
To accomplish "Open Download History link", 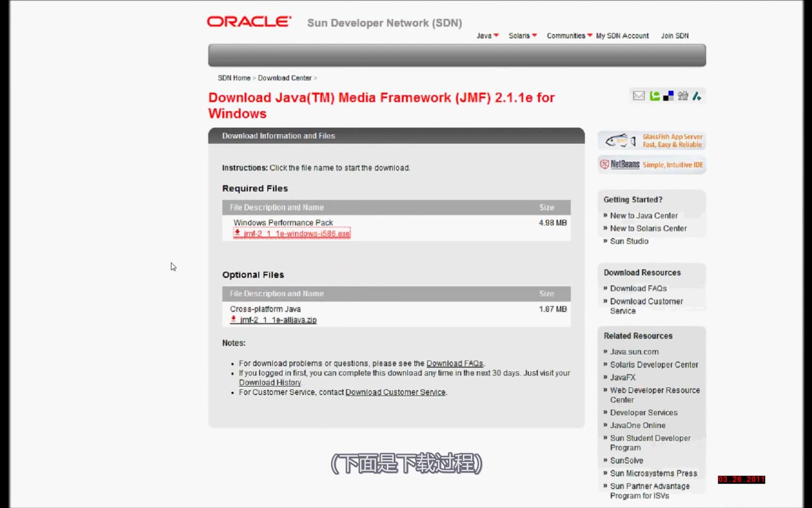I will (270, 383).
